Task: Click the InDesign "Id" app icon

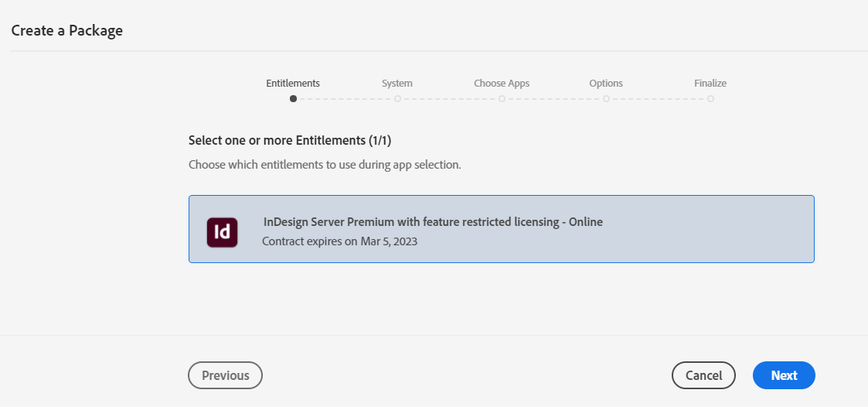Action: [222, 232]
